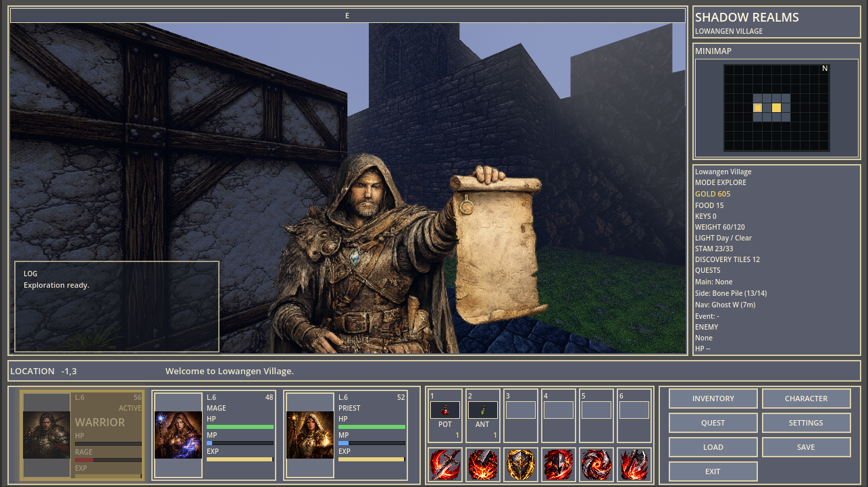
Task: Click the STAM 23/33 stat
Action: [x=714, y=249]
